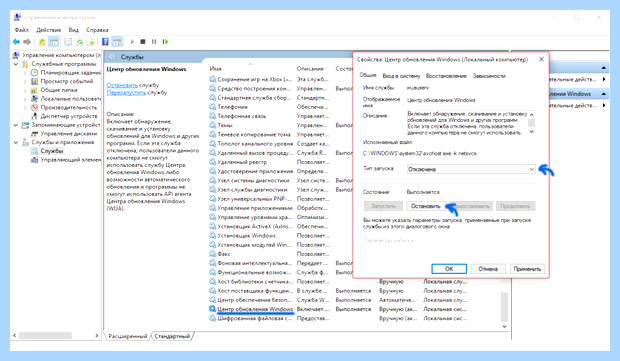Select the Локальные пользователи icon in the tree
This screenshot has height=361, width=620.
(x=34, y=98)
